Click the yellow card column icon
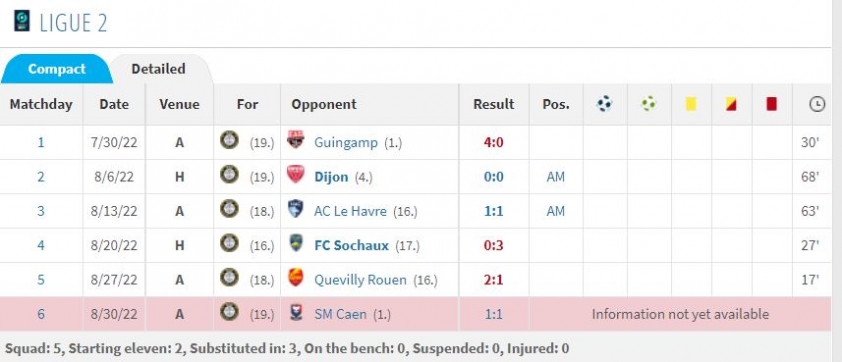Screen dimensions: 842x362 (691, 103)
